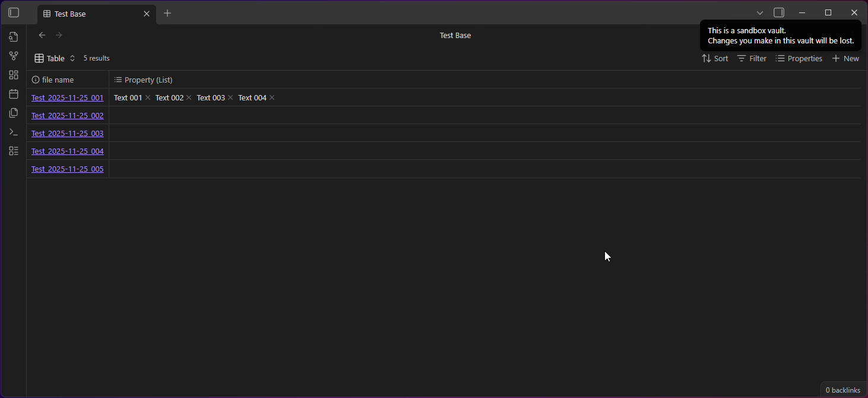
Task: Select the cards layout icon in the sidebar
Action: [13, 74]
